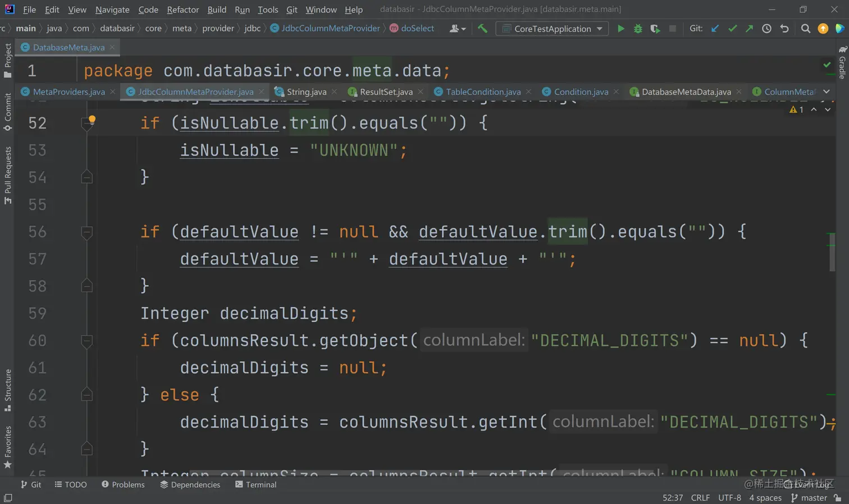Click the rollback undo arrow icon
The image size is (849, 504).
pos(784,29)
